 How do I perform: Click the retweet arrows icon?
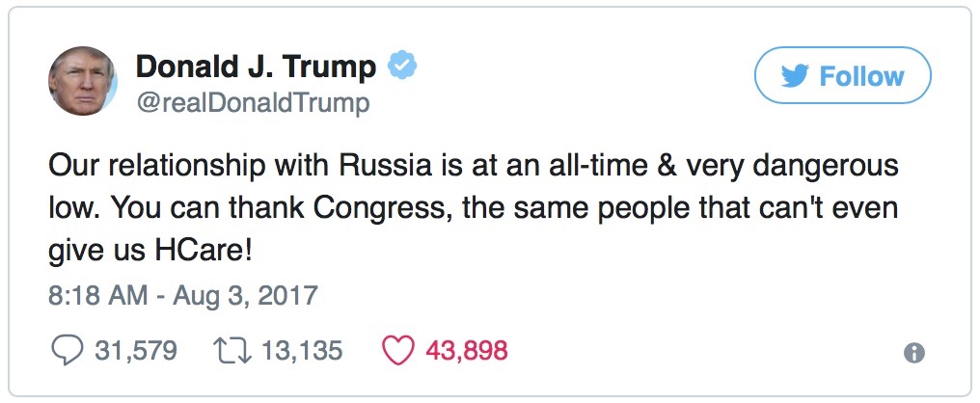click(x=231, y=349)
